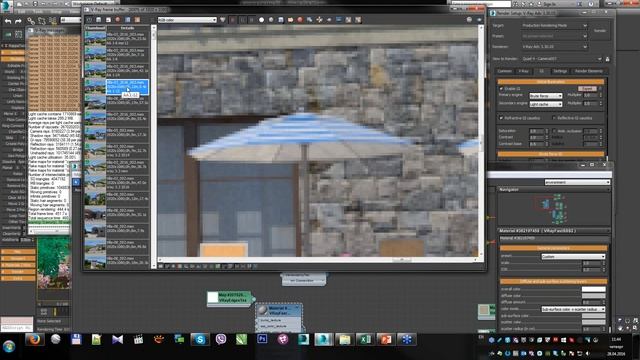Open PowerPoint from the taskbar
The width and height of the screenshot is (640, 360).
pos(386,339)
